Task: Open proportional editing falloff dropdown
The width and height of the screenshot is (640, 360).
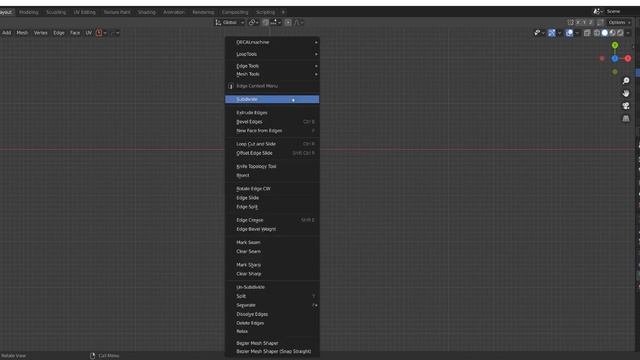Action: pos(299,22)
